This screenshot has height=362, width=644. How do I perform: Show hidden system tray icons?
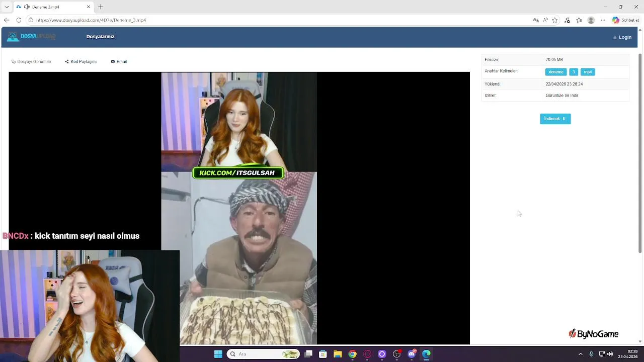(x=580, y=354)
